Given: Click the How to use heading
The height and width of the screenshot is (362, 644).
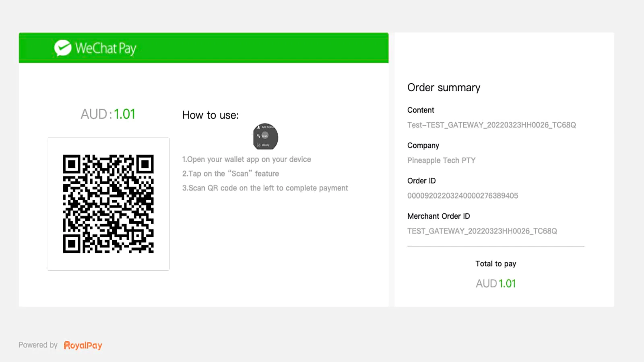Looking at the screenshot, I should point(211,115).
